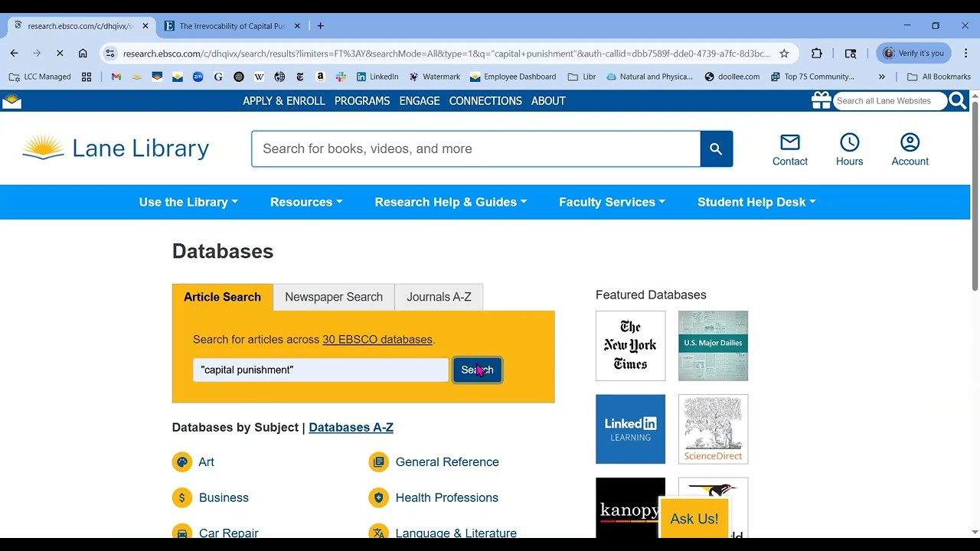Expand Use the Library menu
The width and height of the screenshot is (980, 551).
click(x=188, y=202)
